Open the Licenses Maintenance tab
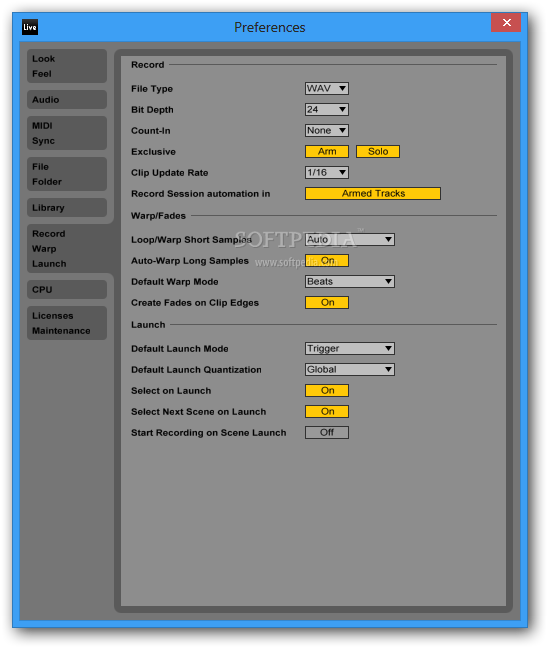548x648 pixels. point(67,323)
